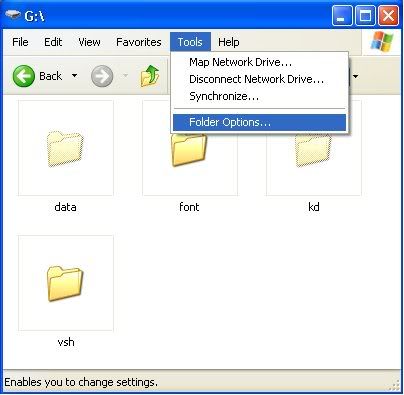Screen dimensions: 404x395
Task: Close the G:\ window
Action: [388, 15]
